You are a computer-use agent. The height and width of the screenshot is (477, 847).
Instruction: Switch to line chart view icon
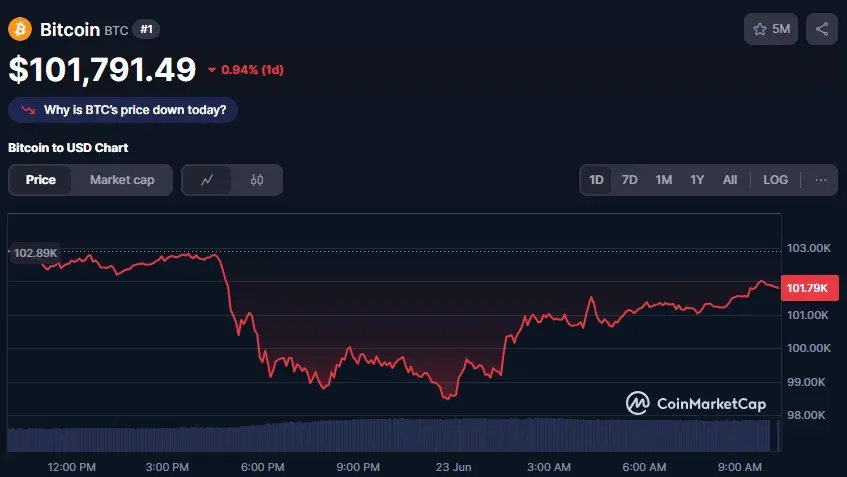[x=207, y=180]
